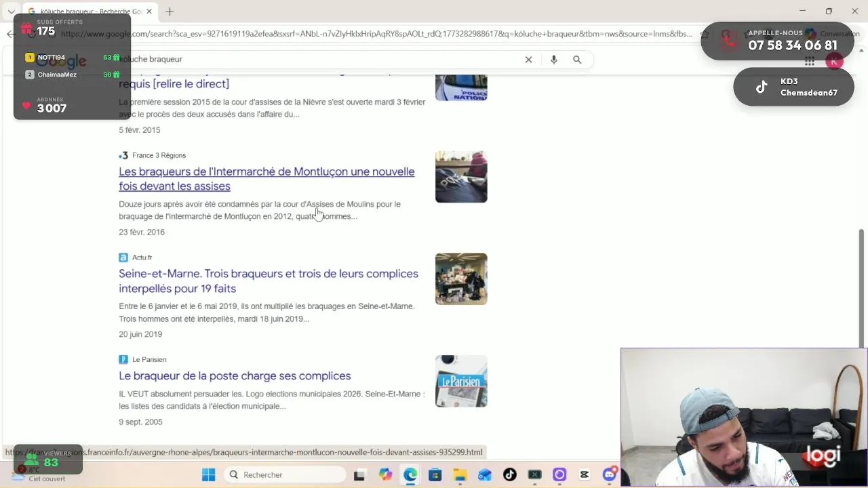
Task: Click the 07 58 34 06 81 phone overlay
Action: [x=777, y=41]
